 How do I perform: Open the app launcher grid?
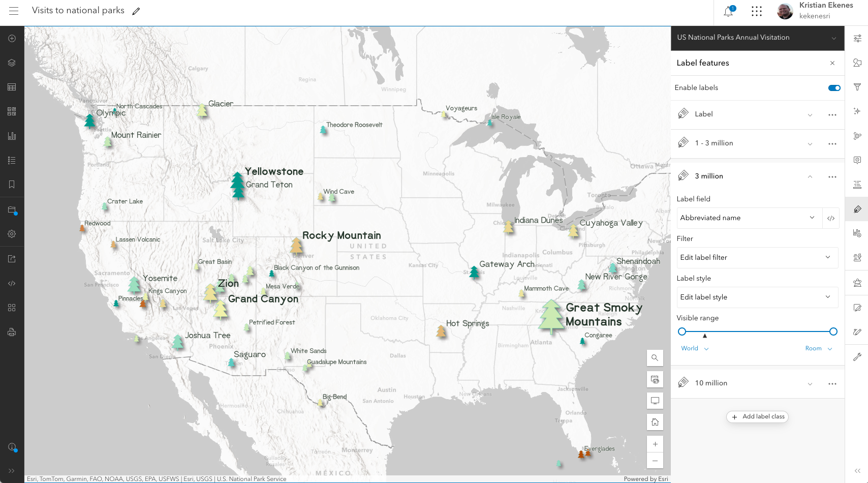[x=757, y=11]
